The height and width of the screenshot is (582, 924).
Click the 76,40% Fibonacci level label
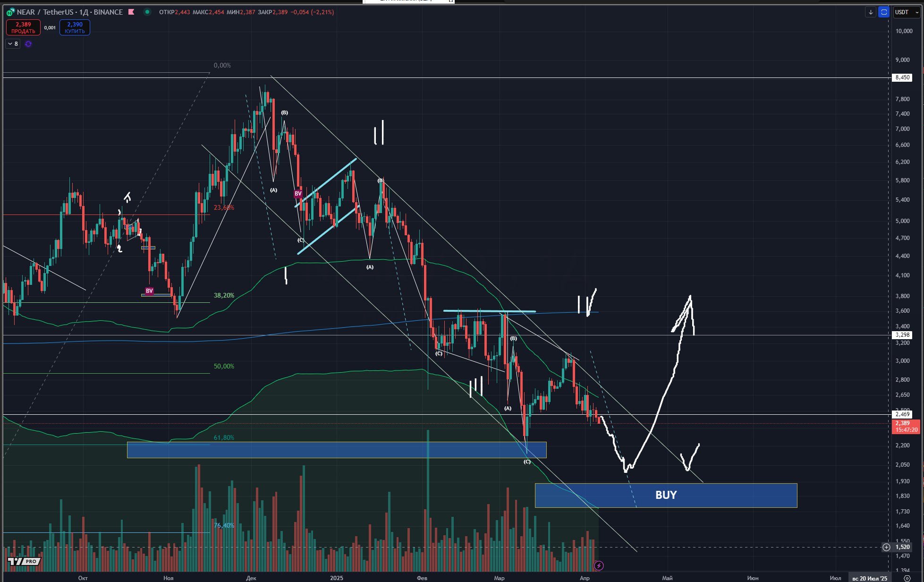tap(224, 525)
